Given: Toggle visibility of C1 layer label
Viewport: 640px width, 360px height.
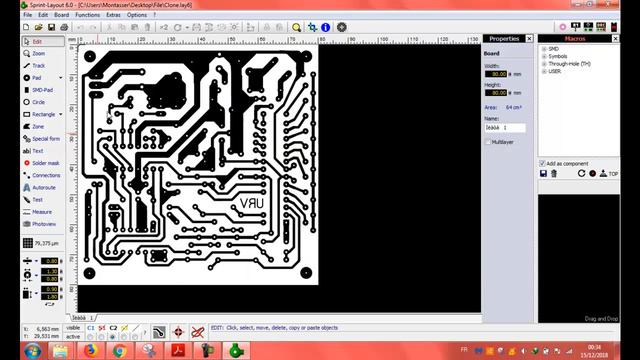Looking at the screenshot, I should coord(91,328).
